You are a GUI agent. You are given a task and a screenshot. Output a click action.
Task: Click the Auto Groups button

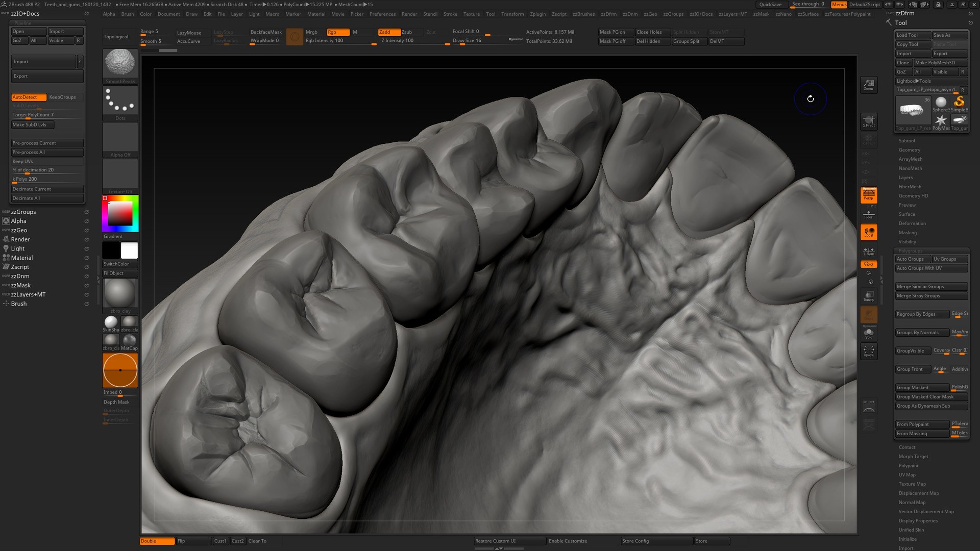coord(913,259)
